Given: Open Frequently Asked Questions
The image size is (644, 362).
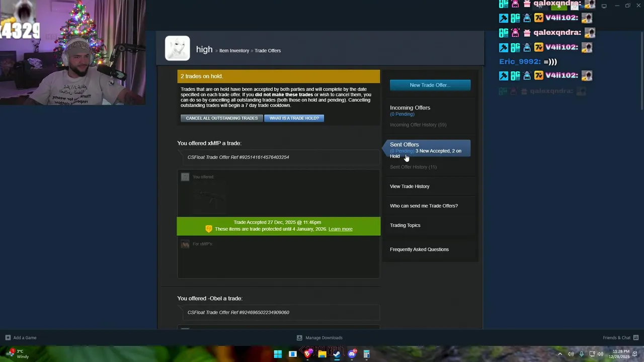Looking at the screenshot, I should pyautogui.click(x=419, y=249).
